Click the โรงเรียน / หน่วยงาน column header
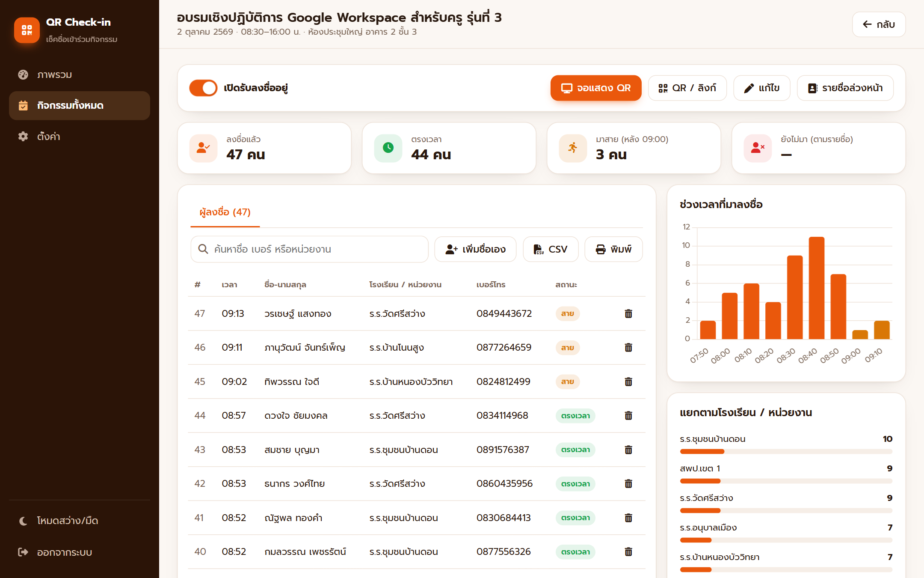Viewport: 924px width, 578px height. point(406,285)
